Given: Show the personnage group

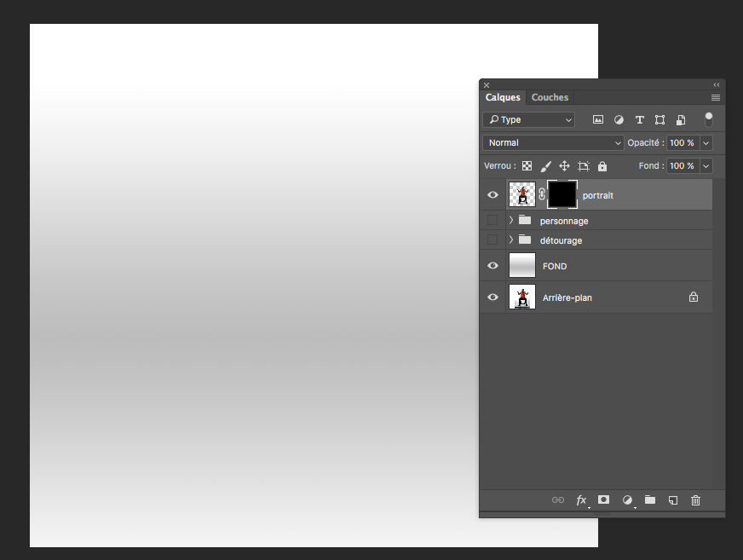Looking at the screenshot, I should pyautogui.click(x=492, y=221).
